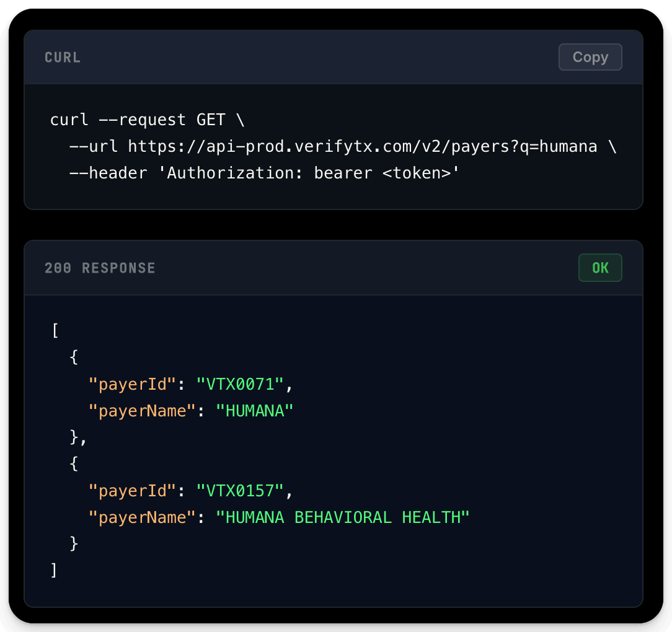
Task: Select the payerName value "HUMANA"
Action: coord(255,411)
